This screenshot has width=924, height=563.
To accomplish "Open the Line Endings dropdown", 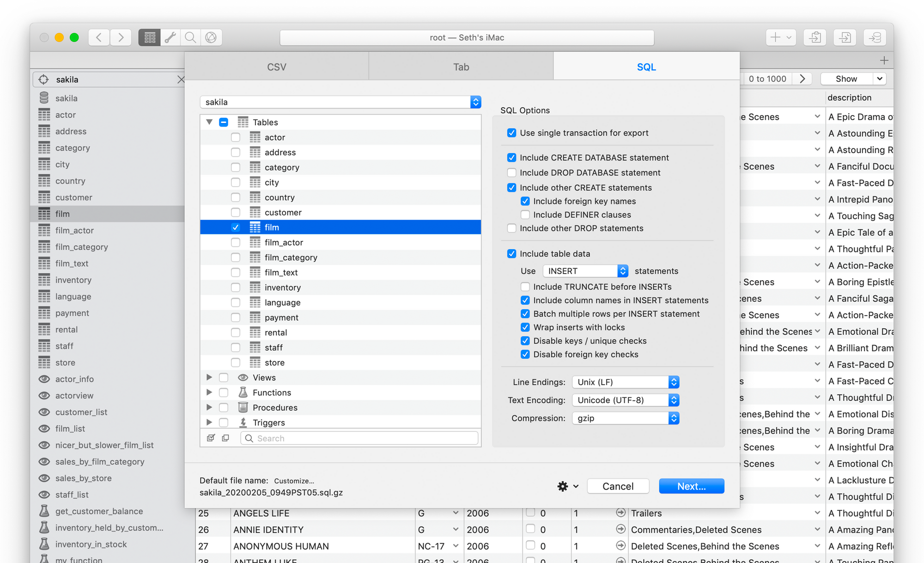I will [x=625, y=382].
